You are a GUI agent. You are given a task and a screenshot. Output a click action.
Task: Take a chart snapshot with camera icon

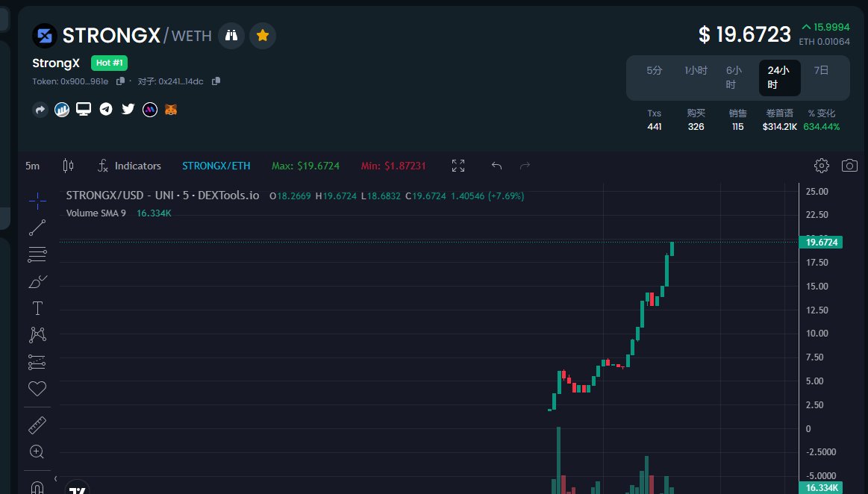(x=849, y=166)
